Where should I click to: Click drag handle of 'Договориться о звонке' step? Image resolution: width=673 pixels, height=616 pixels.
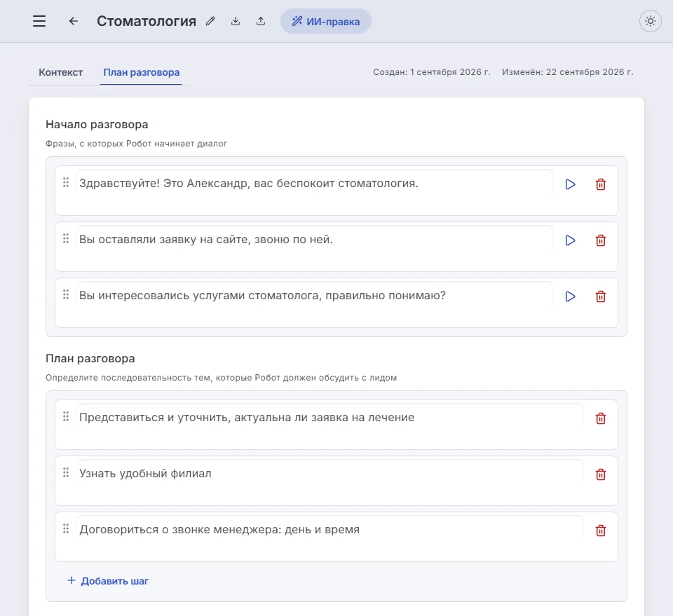[x=66, y=529]
